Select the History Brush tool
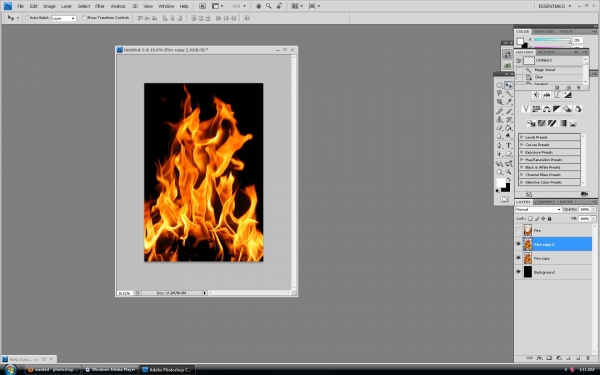The width and height of the screenshot is (600, 375). click(x=509, y=119)
